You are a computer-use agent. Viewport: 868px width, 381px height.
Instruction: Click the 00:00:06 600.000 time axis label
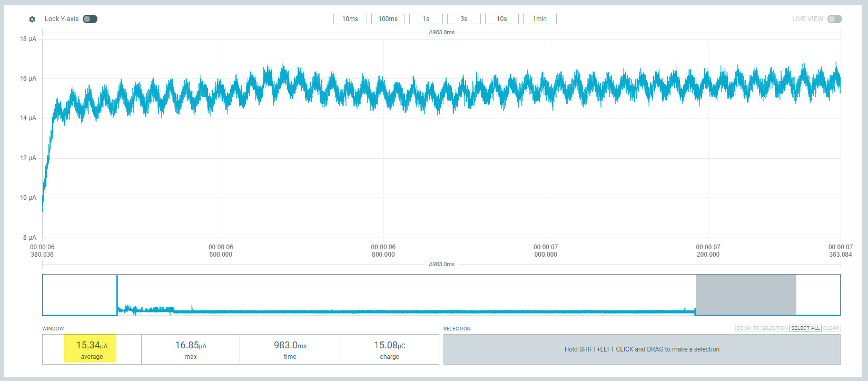click(221, 251)
